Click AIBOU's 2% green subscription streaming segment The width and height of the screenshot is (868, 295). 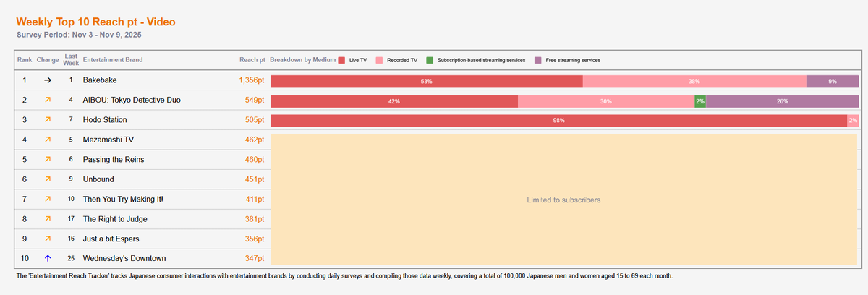coord(700,101)
